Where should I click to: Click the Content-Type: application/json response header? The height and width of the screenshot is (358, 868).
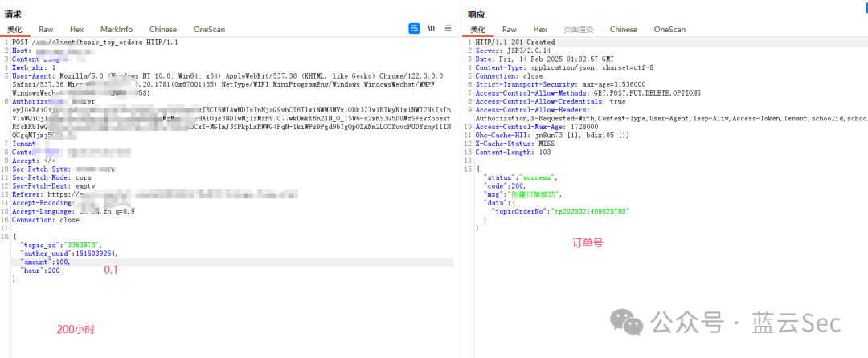[x=564, y=67]
